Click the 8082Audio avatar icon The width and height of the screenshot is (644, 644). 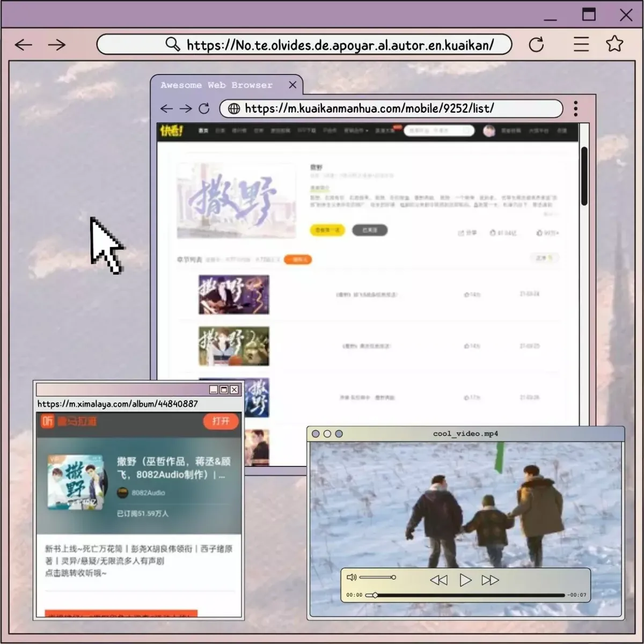coord(123,493)
